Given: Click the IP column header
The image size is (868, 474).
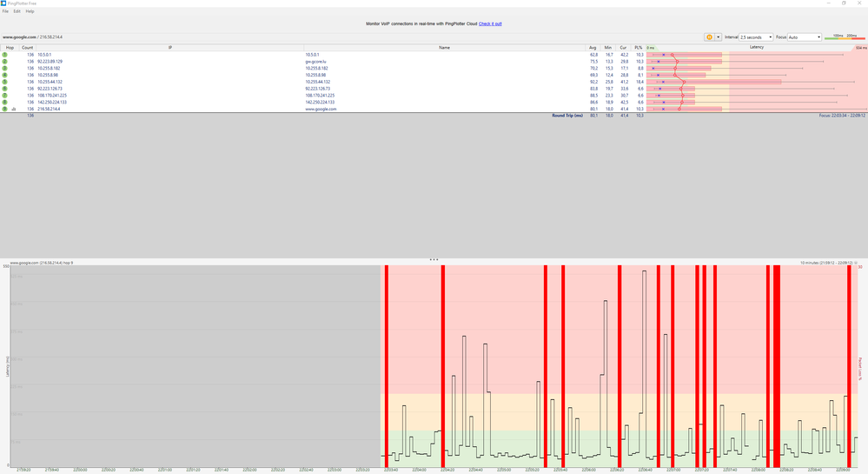Looking at the screenshot, I should pos(170,48).
